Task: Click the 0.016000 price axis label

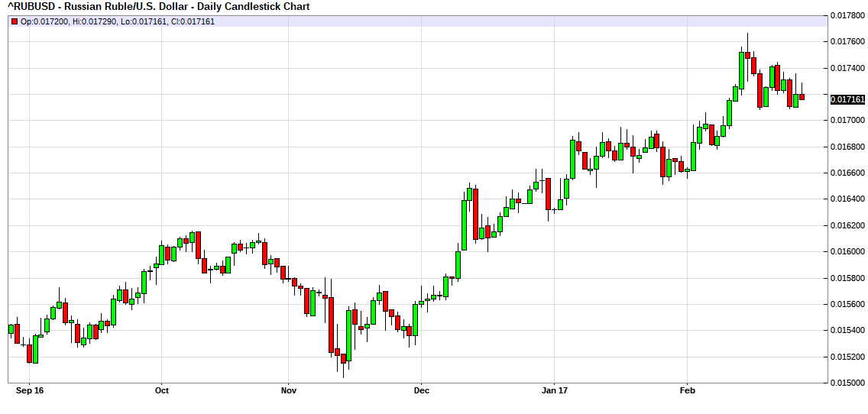Action: click(848, 252)
